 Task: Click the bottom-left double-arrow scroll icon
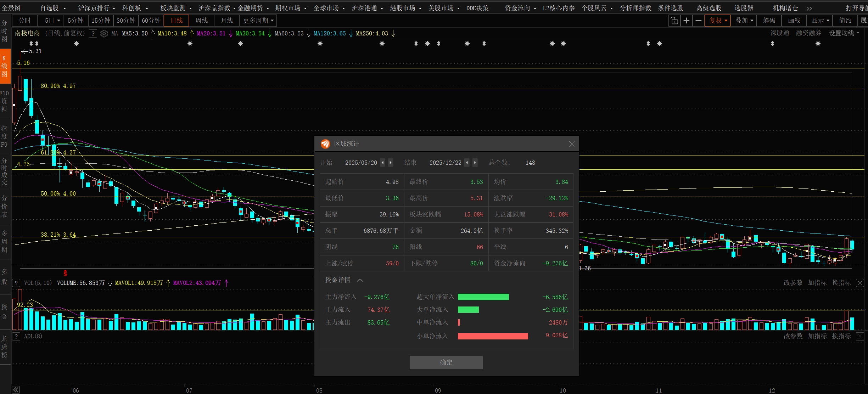click(x=16, y=390)
